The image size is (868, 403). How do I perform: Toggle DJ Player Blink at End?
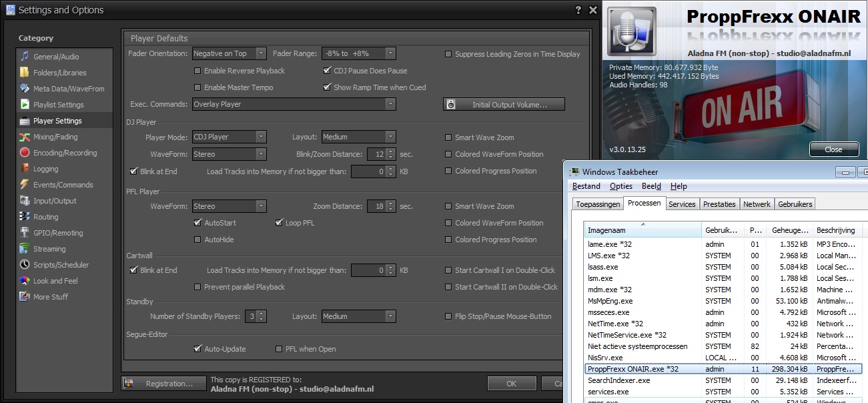(x=133, y=171)
